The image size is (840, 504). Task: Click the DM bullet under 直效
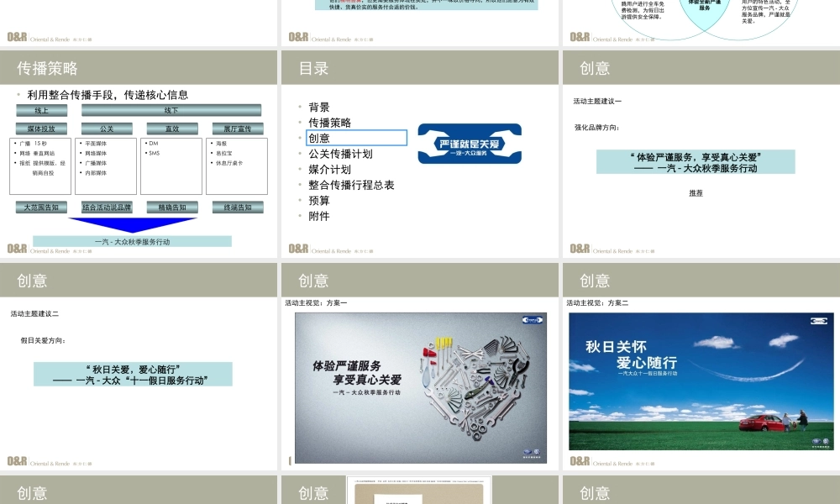[152, 144]
